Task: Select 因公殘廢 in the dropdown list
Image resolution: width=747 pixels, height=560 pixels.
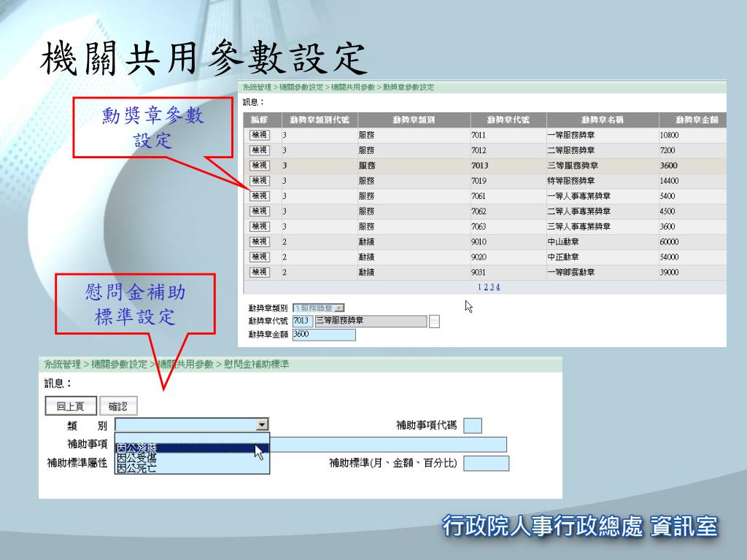Action: (x=192, y=448)
